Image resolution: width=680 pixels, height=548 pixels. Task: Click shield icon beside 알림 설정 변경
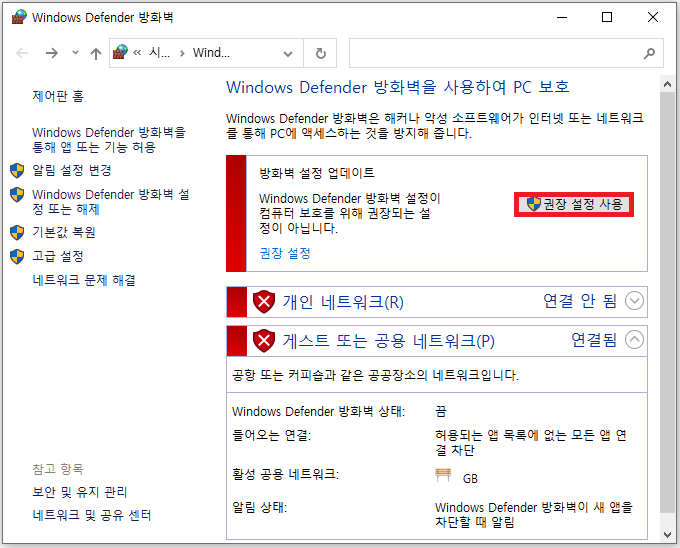coord(17,171)
